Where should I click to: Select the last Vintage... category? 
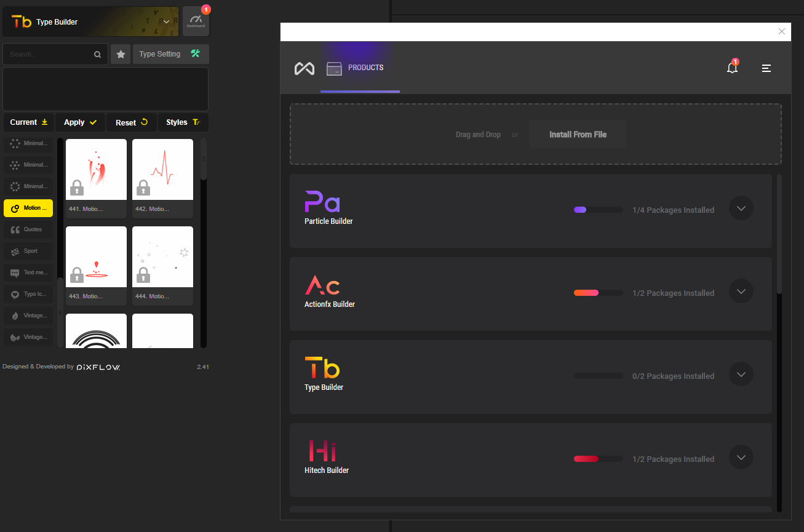pos(28,337)
